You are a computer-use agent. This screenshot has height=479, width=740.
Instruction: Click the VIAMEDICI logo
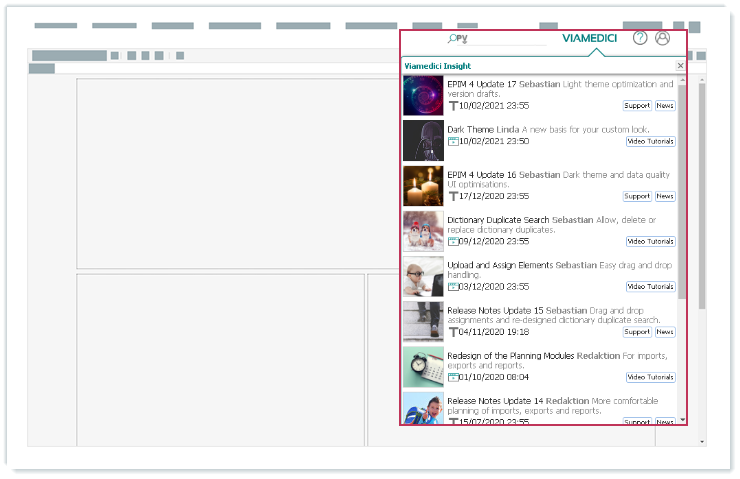[x=589, y=38]
